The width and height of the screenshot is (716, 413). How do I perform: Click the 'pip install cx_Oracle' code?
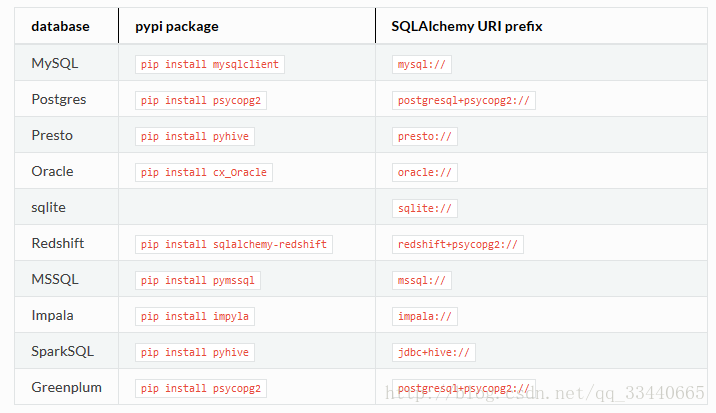pyautogui.click(x=204, y=173)
